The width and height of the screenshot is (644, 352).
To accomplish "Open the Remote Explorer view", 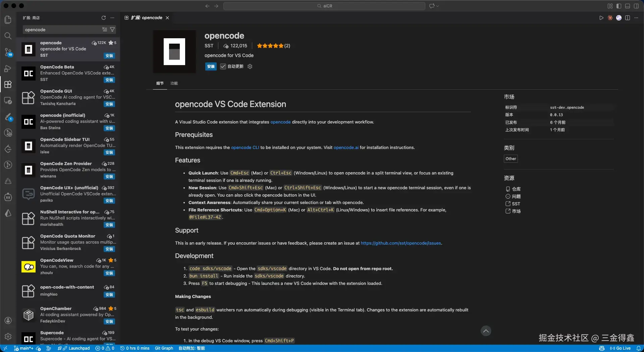I will [x=8, y=100].
